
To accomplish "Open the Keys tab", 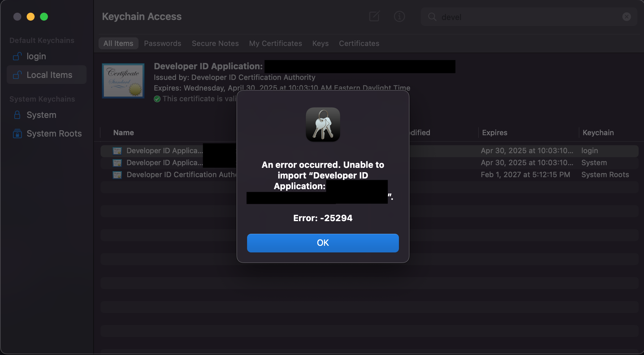I will tap(320, 43).
